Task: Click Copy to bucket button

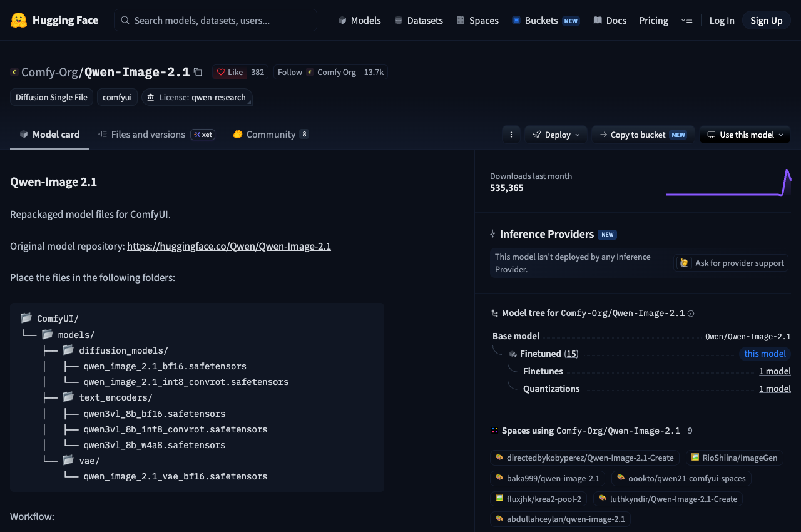Action: (643, 135)
